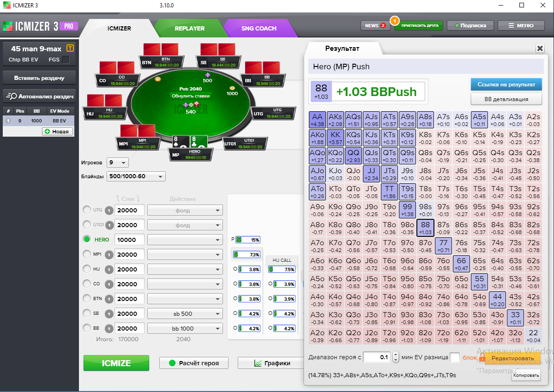Click the gray 1 icon in UTG1 row
Viewport: 554px width, 392px height.
tap(109, 225)
